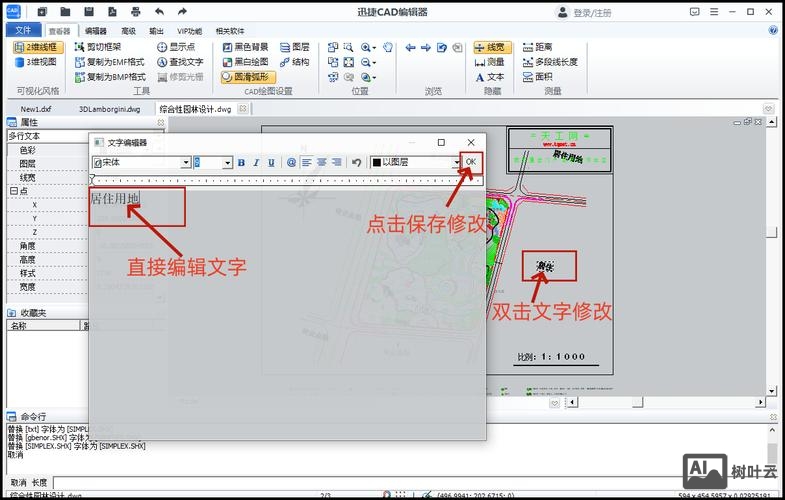Viewport: 785px width, 500px height.
Task: Open the font size dropdown
Action: point(227,163)
